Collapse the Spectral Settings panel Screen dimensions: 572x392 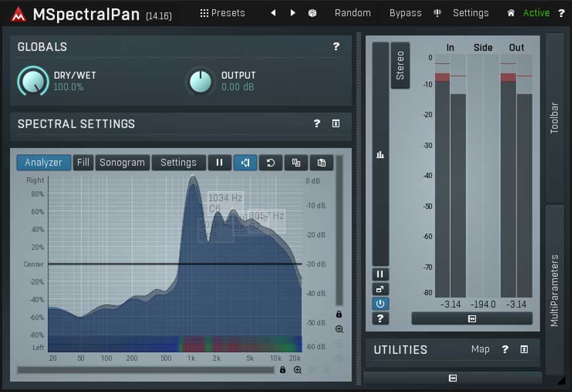click(336, 124)
